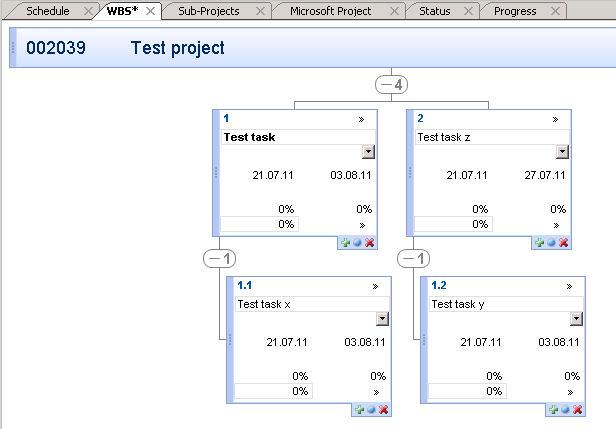Click end date 03.08.11 on task 1.2

[559, 342]
